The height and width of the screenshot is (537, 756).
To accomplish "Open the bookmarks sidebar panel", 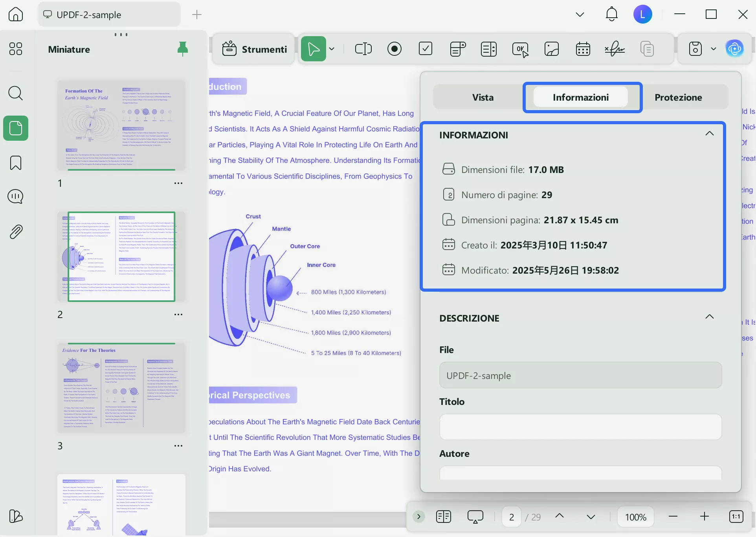I will tap(16, 163).
